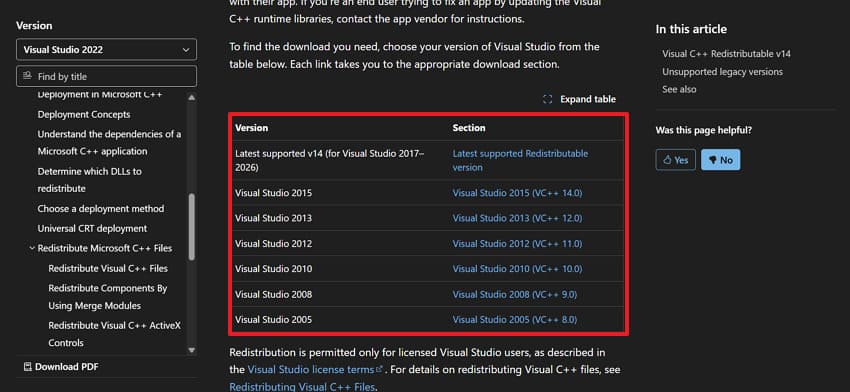Viewport: 850px width, 392px height.
Task: Click the Version column header
Action: [x=252, y=128]
